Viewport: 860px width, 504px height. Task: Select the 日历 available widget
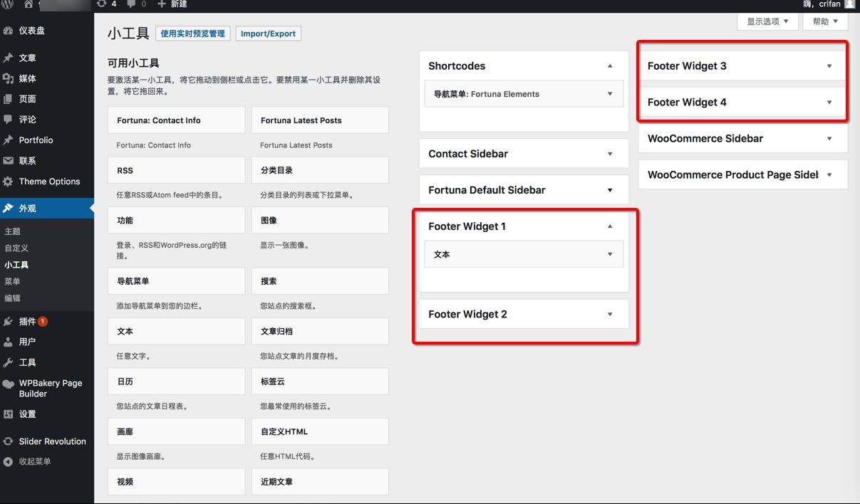176,382
